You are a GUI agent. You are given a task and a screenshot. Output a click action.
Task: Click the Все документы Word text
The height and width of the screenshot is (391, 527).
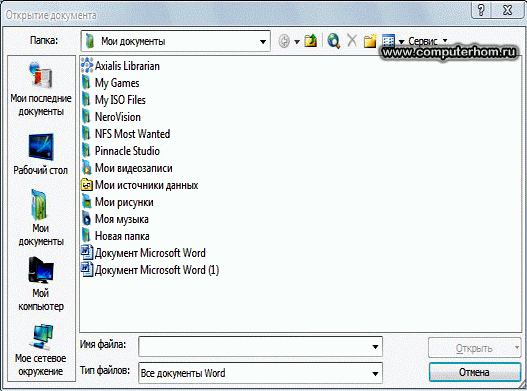coord(183,373)
